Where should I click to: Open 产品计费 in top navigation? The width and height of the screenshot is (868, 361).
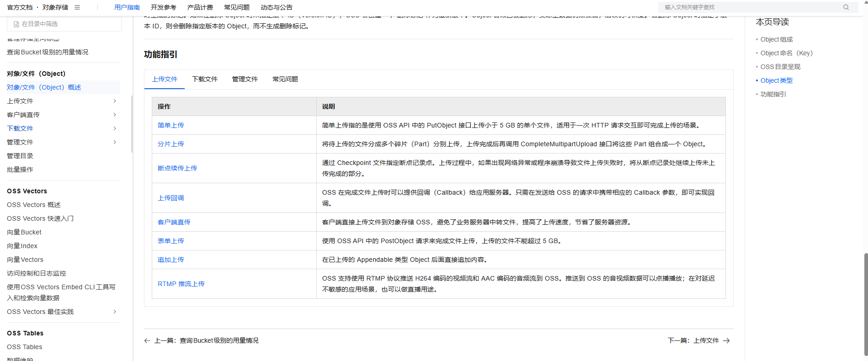(x=200, y=7)
